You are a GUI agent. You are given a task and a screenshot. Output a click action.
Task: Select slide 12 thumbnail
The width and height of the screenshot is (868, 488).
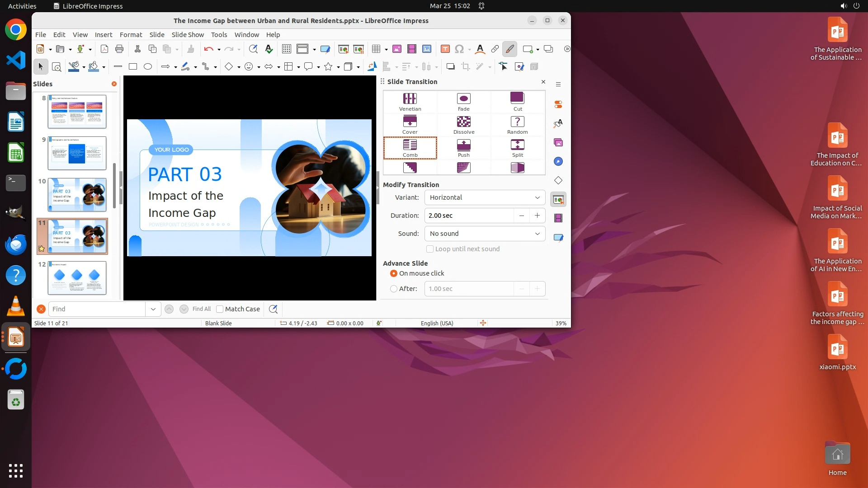(x=77, y=277)
